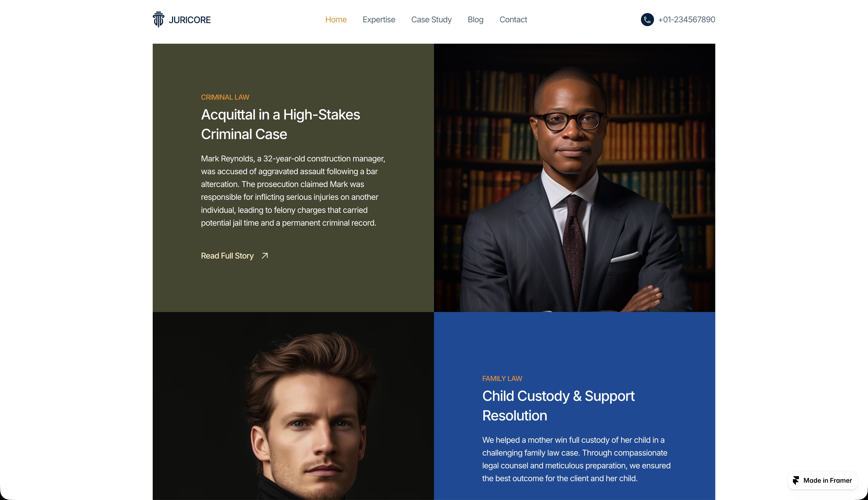This screenshot has width=868, height=500.
Task: Click the Made in Framer badge
Action: (822, 480)
